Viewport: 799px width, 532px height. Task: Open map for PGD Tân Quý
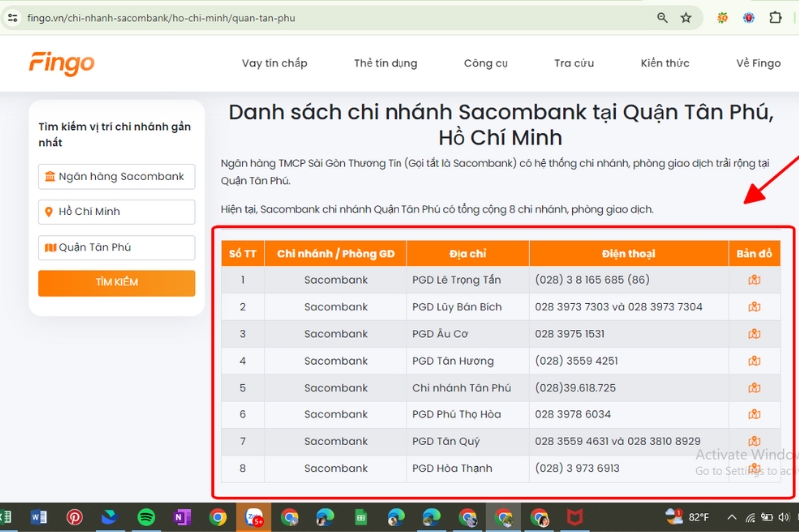click(754, 441)
